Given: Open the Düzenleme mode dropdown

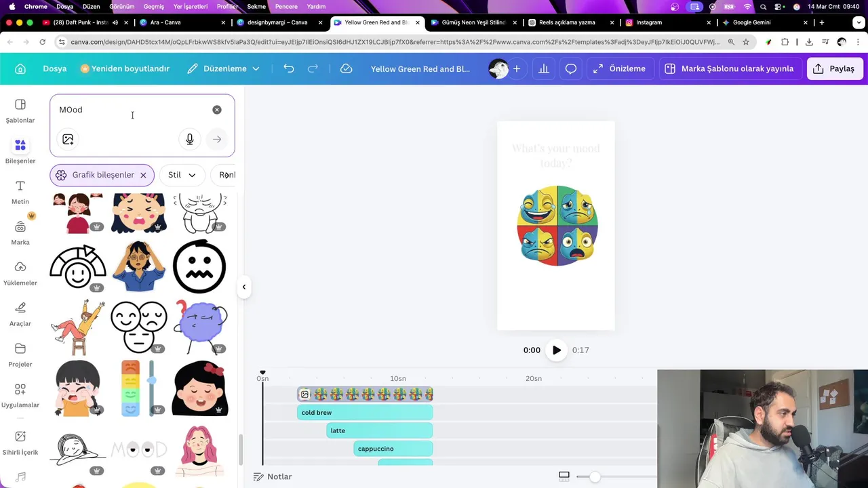Looking at the screenshot, I should [224, 68].
